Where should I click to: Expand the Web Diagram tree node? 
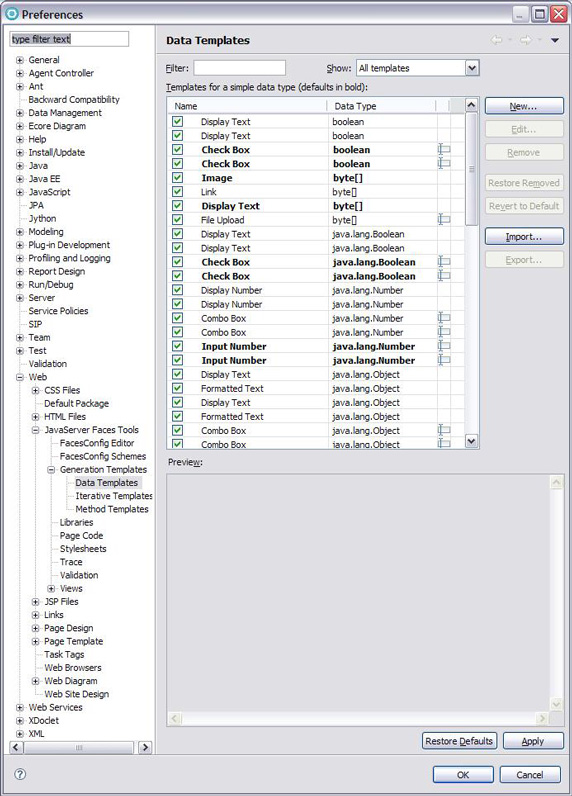click(36, 681)
